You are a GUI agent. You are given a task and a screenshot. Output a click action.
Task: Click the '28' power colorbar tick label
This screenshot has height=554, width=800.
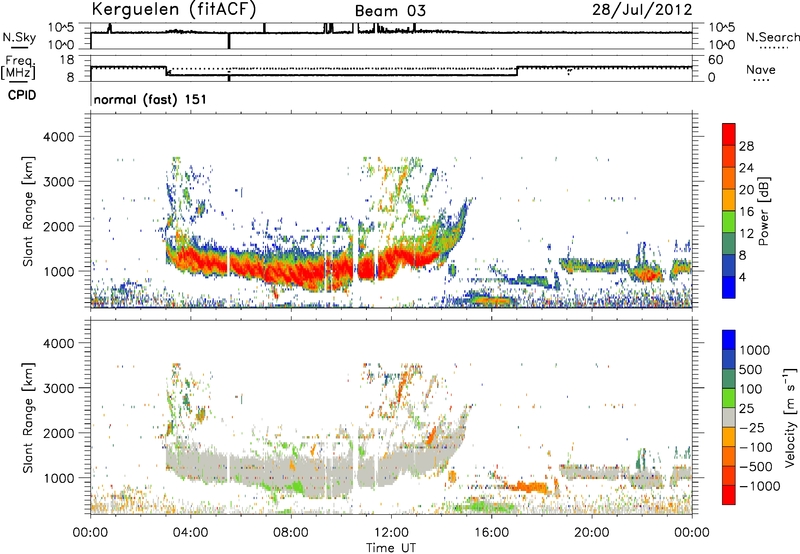pyautogui.click(x=746, y=146)
